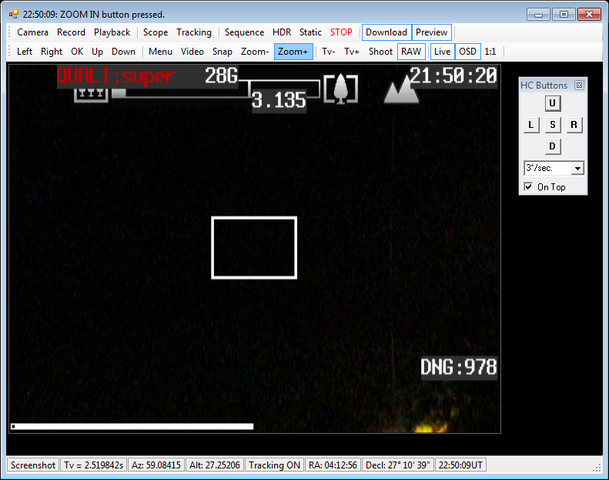This screenshot has width=609, height=480.
Task: Click the D button in HC Buttons
Action: [x=552, y=146]
